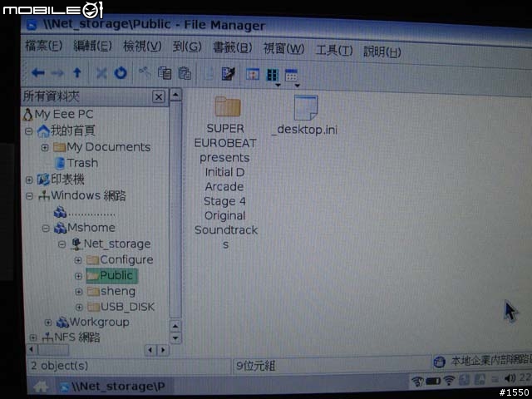
Task: Click the sidebar vertical scrollbar thumb
Action: coord(175,209)
